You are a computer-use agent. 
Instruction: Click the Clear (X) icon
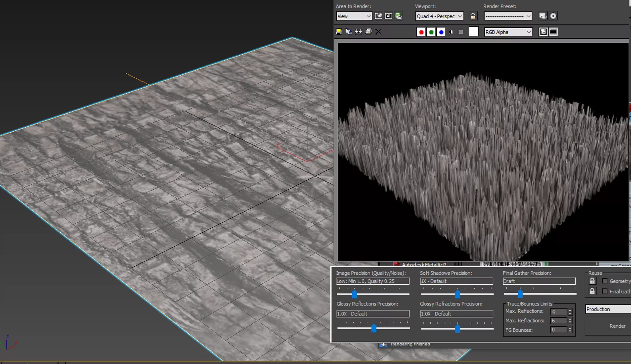pos(378,32)
